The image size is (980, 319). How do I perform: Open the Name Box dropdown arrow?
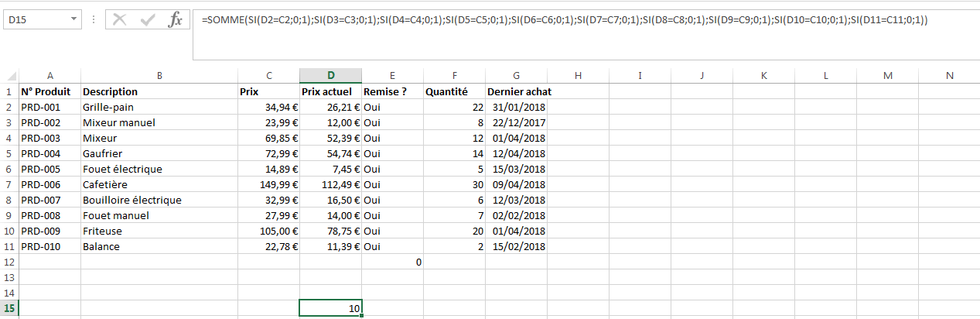click(x=73, y=19)
